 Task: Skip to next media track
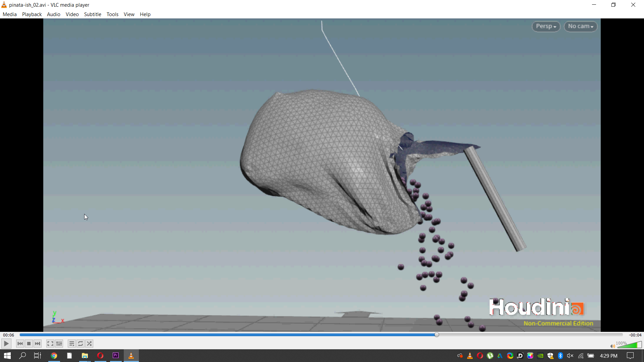[38, 344]
